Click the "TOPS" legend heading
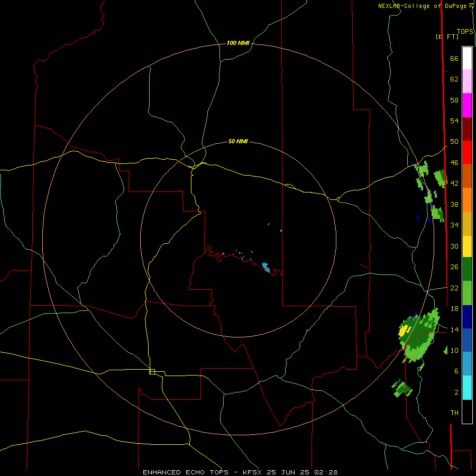This screenshot has width=476, height=476. tap(465, 31)
